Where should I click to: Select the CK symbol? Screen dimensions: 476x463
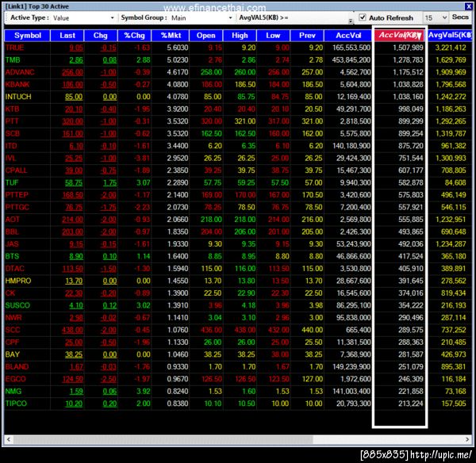pyautogui.click(x=10, y=293)
